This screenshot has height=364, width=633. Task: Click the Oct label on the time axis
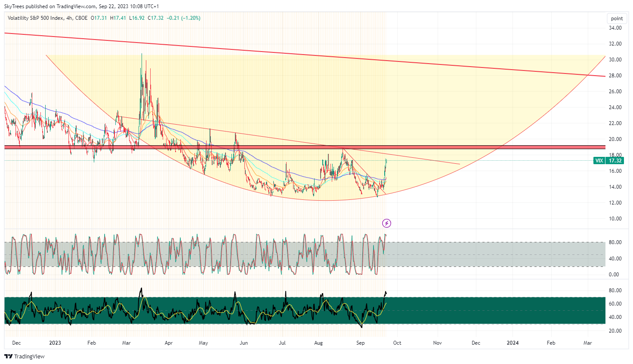[x=397, y=343]
